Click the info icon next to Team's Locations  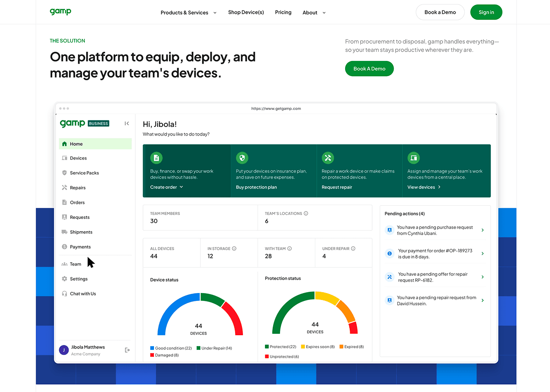click(x=306, y=213)
